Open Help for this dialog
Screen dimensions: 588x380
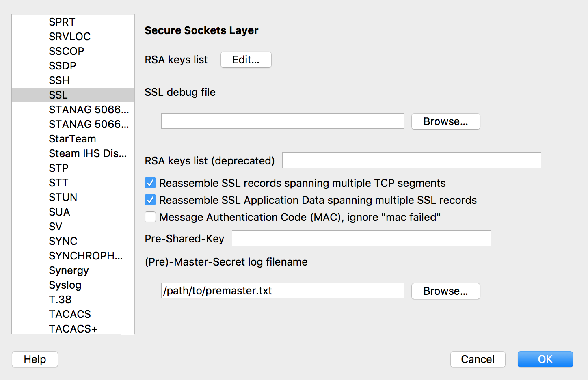click(x=35, y=359)
